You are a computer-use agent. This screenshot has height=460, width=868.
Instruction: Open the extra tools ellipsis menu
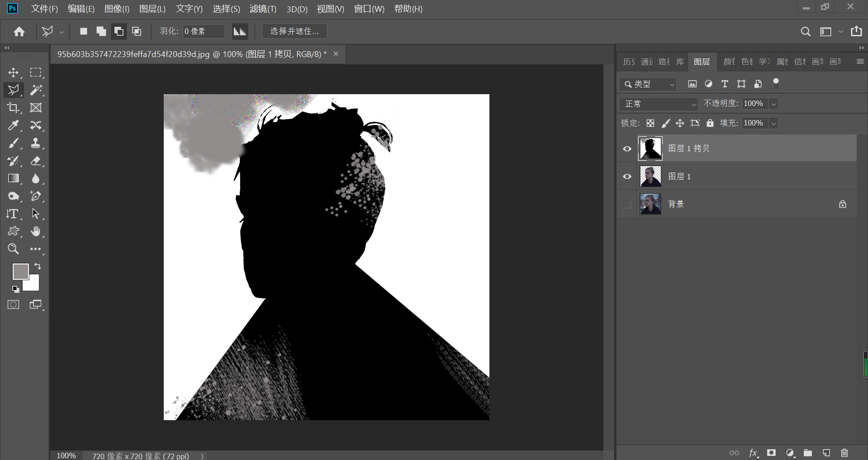pos(36,249)
